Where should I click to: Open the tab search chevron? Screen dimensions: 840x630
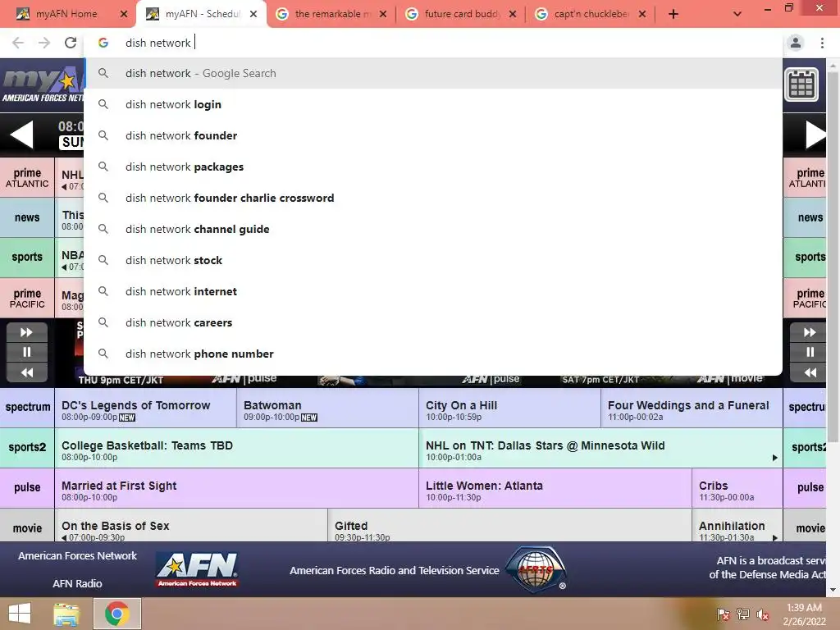(737, 14)
